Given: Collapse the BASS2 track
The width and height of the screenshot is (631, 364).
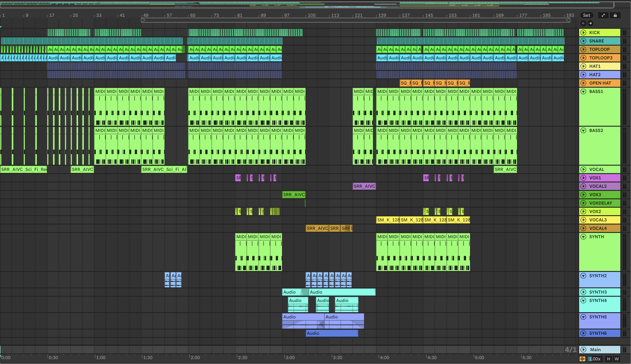Looking at the screenshot, I should tap(583, 130).
